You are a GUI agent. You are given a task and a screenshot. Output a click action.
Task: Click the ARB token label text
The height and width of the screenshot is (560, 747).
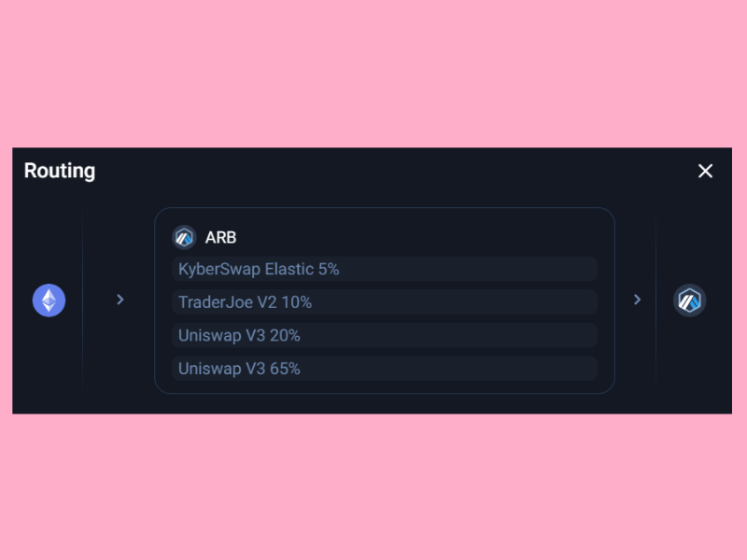tap(221, 238)
